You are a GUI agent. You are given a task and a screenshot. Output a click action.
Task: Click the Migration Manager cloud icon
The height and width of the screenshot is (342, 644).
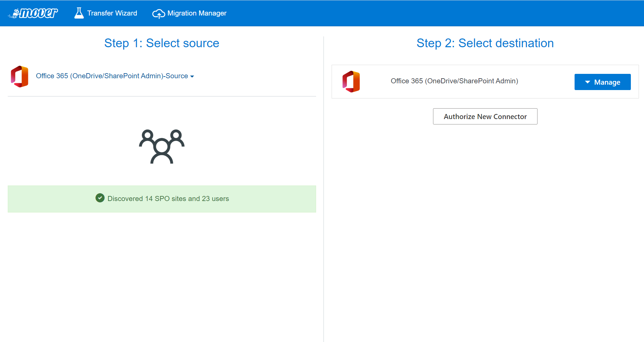[158, 13]
